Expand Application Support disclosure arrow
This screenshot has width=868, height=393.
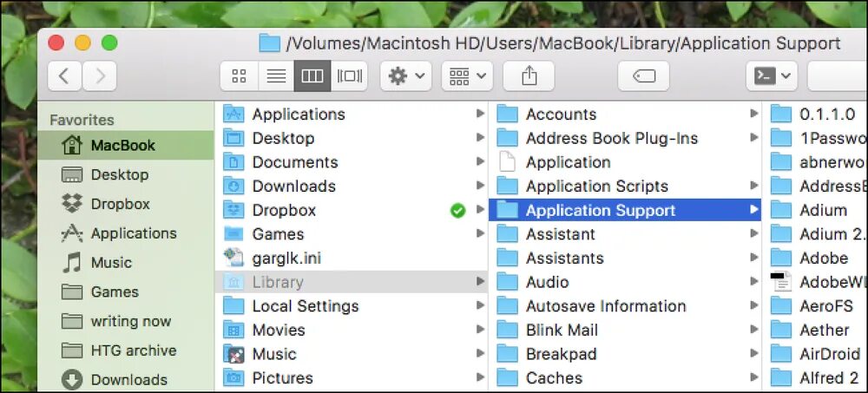[753, 210]
